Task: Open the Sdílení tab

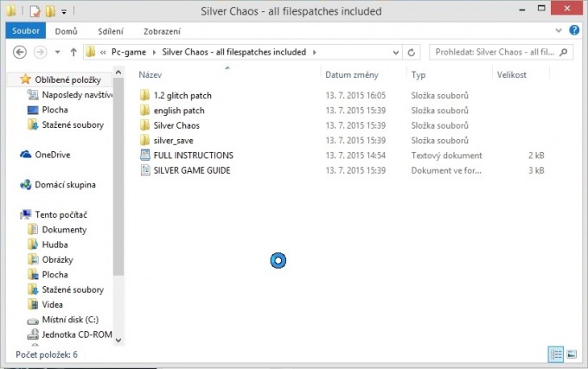Action: pyautogui.click(x=111, y=31)
